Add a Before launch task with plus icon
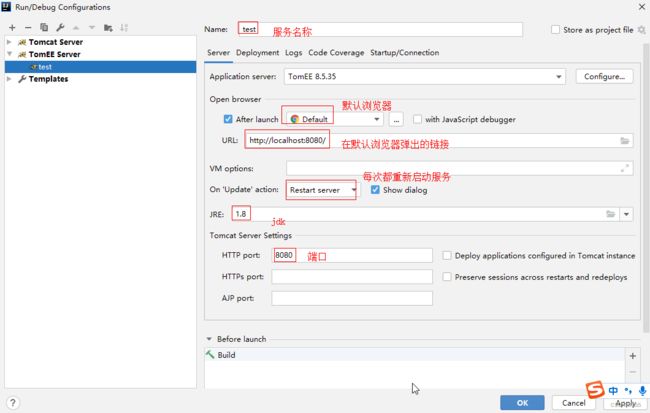 [633, 356]
